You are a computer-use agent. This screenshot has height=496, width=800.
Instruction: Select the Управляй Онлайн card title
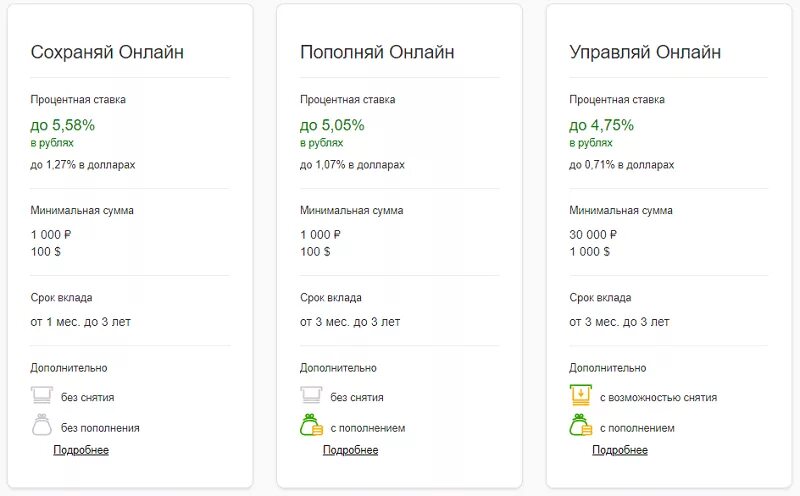[x=645, y=52]
